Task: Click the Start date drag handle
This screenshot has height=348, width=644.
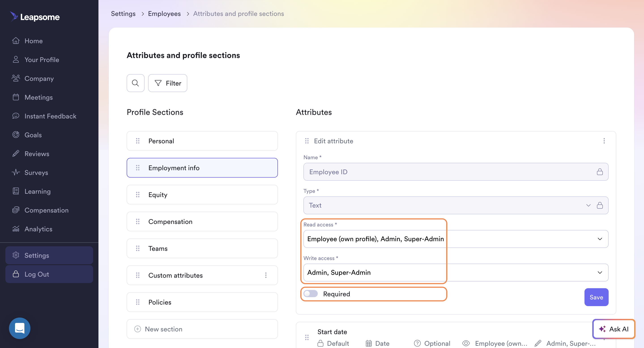Action: pyautogui.click(x=307, y=337)
